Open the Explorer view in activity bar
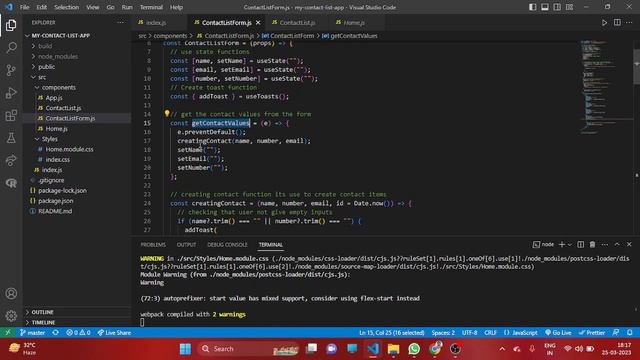This screenshot has width=640, height=360. (x=11, y=25)
